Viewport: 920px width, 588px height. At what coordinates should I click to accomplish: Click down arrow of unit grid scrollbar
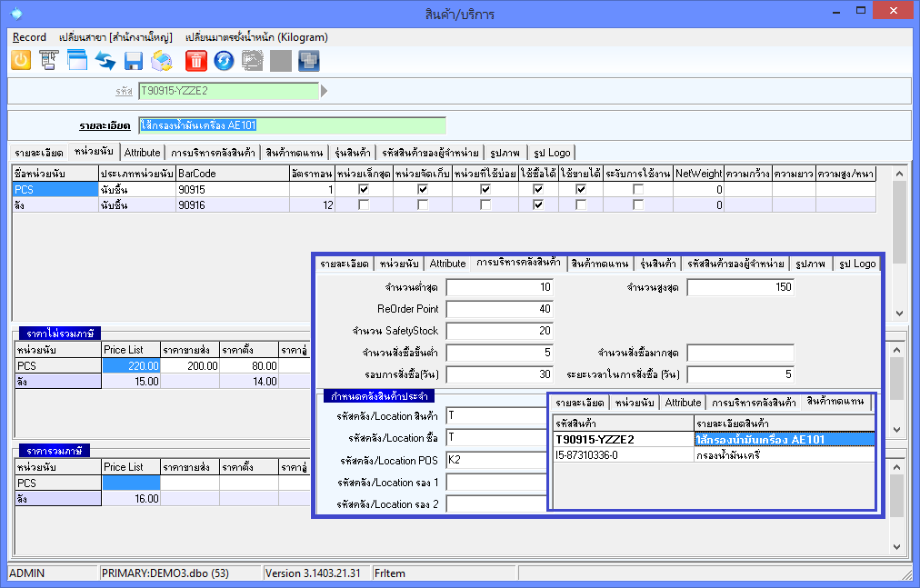tap(899, 312)
